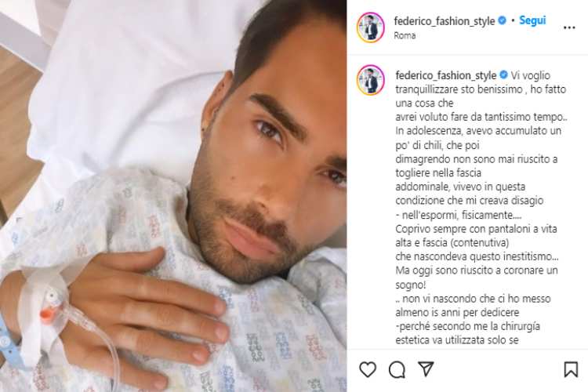Click the caption line 'In adolescenza, avevo accumulato'
Viewport: 588px width, 392px height.
[x=478, y=131]
